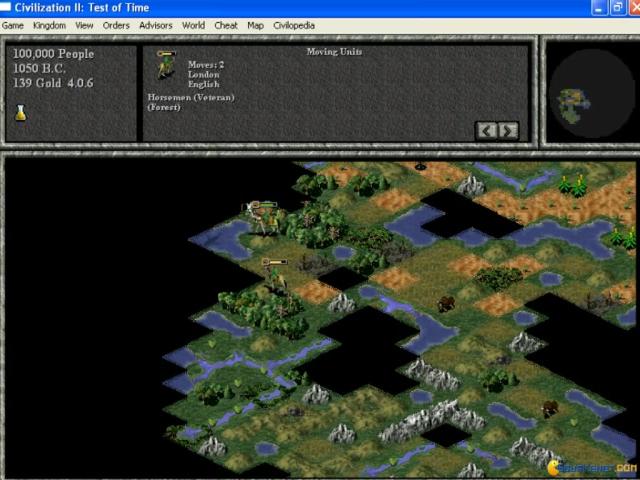Open the Game menu
640x480 pixels.
(x=13, y=26)
